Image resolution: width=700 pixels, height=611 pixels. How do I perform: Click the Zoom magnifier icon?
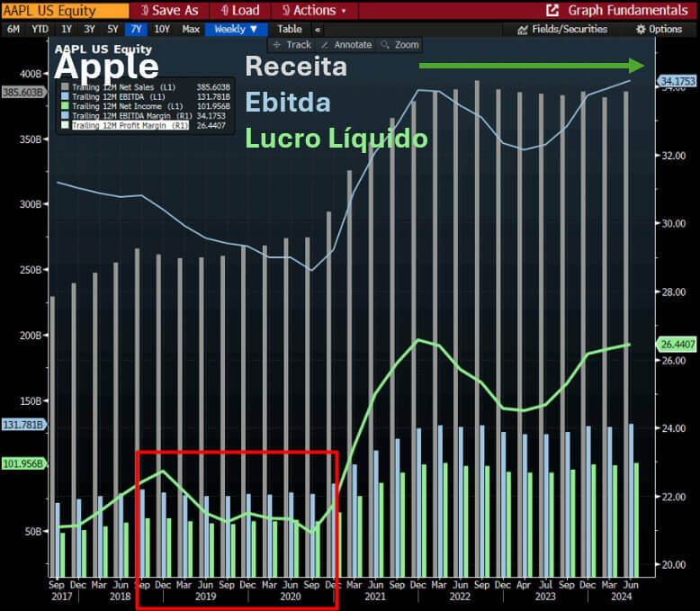(385, 45)
